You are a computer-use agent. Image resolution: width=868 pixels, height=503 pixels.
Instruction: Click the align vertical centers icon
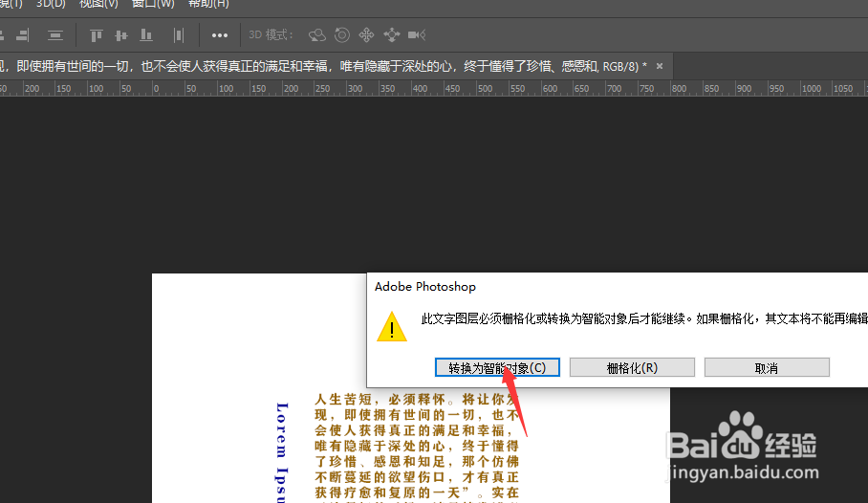coord(121,35)
